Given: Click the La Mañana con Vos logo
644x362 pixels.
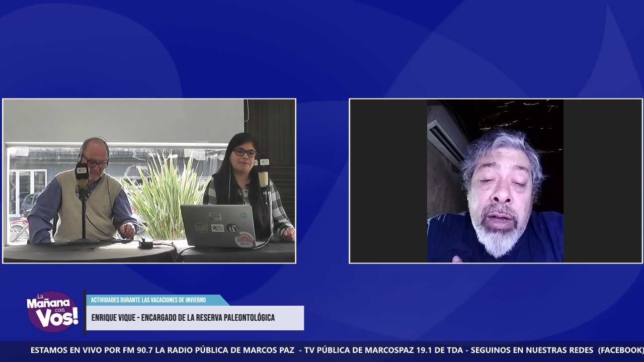Looking at the screenshot, I should point(52,312).
